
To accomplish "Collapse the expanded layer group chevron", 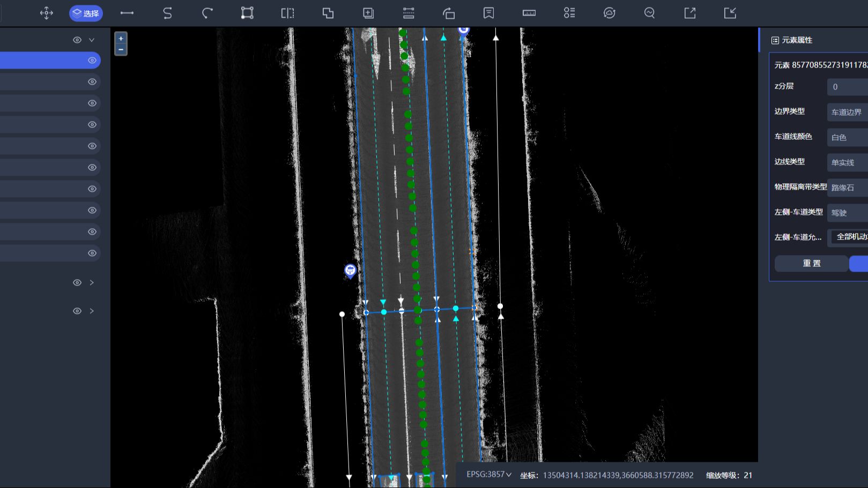I will click(x=92, y=40).
